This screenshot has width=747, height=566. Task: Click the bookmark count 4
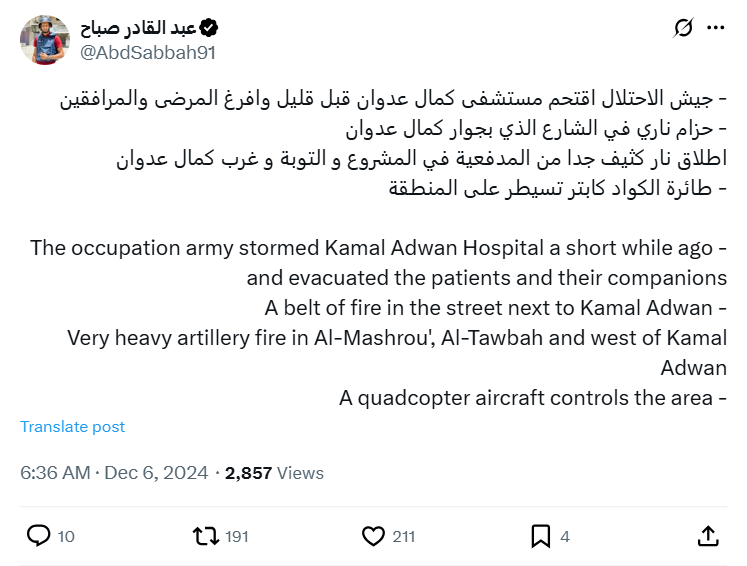(x=565, y=537)
